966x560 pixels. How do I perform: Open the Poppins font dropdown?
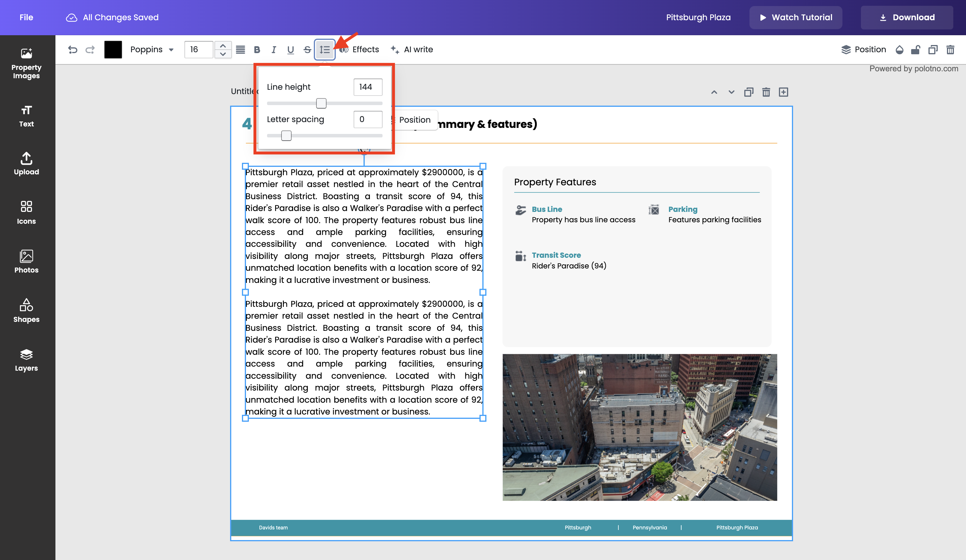[x=152, y=49]
